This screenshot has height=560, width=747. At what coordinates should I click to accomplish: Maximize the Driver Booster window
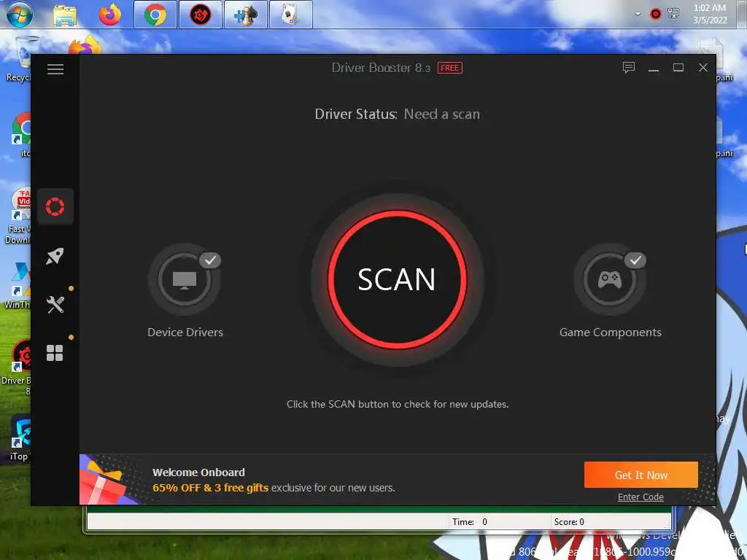[678, 68]
